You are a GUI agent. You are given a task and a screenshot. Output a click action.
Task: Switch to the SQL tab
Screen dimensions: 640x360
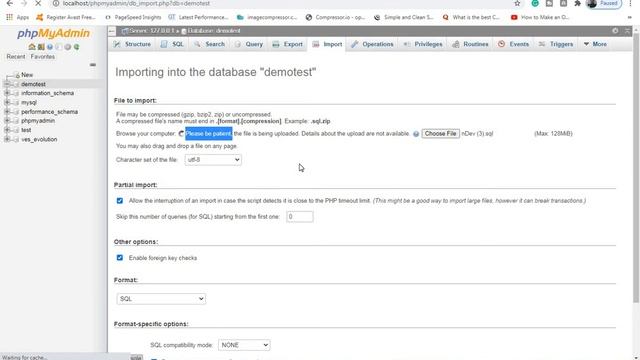click(172, 44)
